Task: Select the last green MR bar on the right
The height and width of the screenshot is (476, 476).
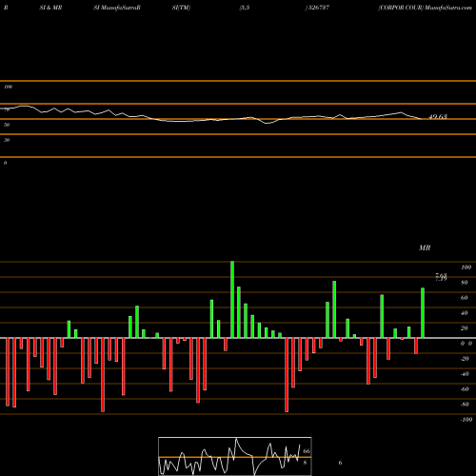Action: 423,313
